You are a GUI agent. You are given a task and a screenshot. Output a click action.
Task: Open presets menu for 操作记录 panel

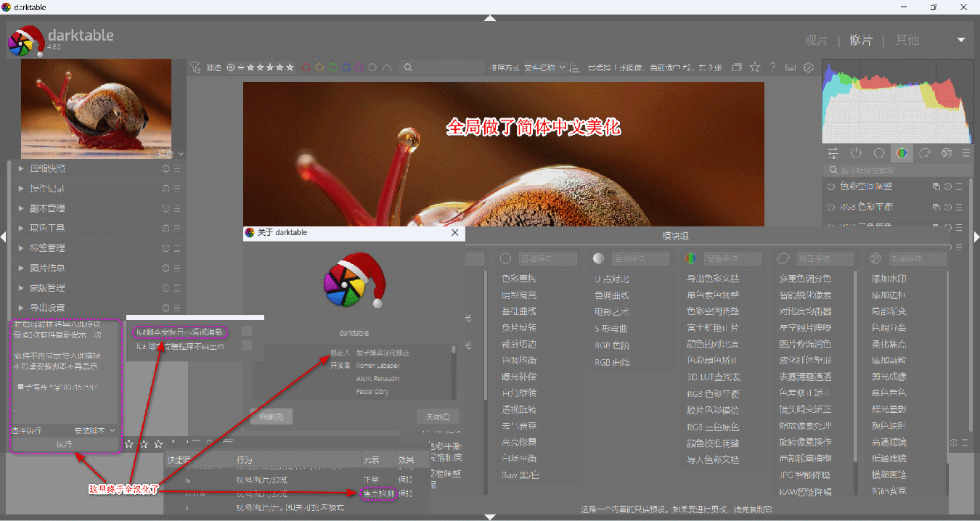(177, 189)
